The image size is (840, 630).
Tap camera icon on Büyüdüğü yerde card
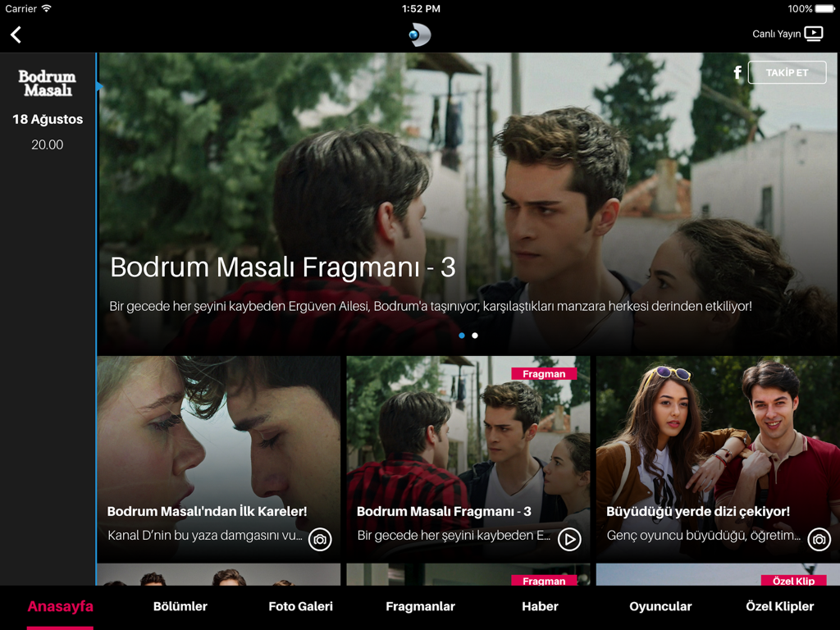coord(819,539)
